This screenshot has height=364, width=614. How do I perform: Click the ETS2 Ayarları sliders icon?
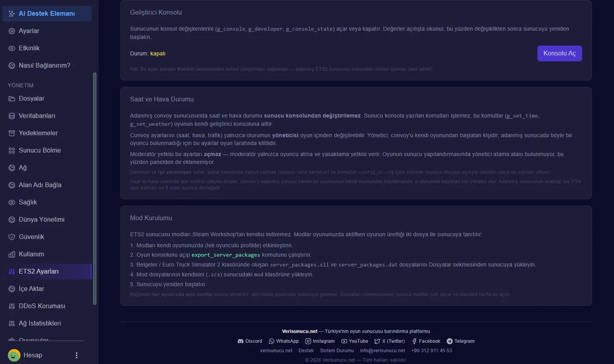[12, 272]
